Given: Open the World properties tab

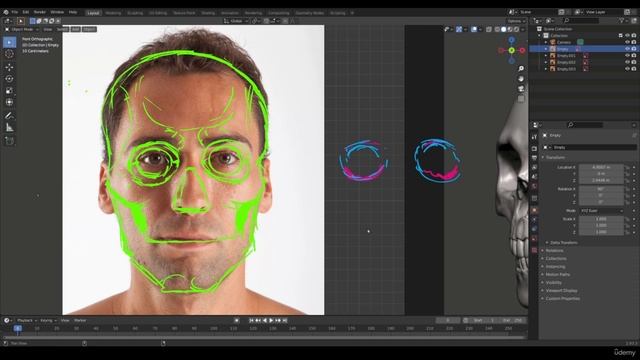Looking at the screenshot, I should click(x=534, y=187).
